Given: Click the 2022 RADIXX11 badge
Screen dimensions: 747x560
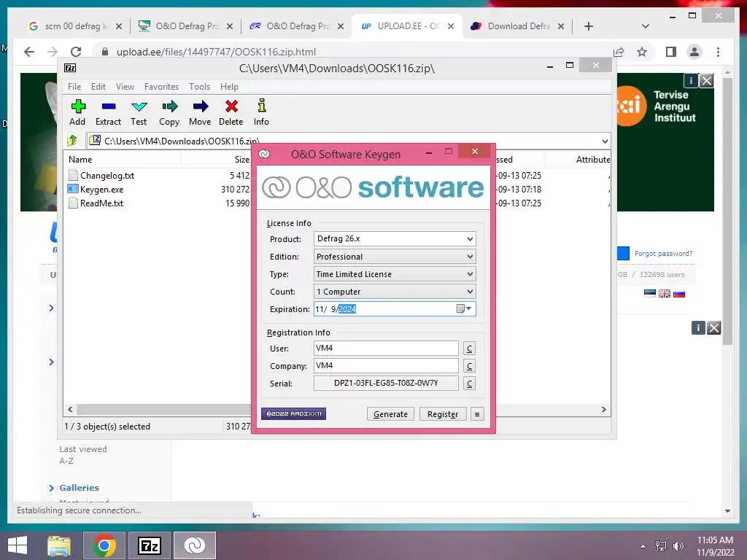Looking at the screenshot, I should click(x=293, y=414).
